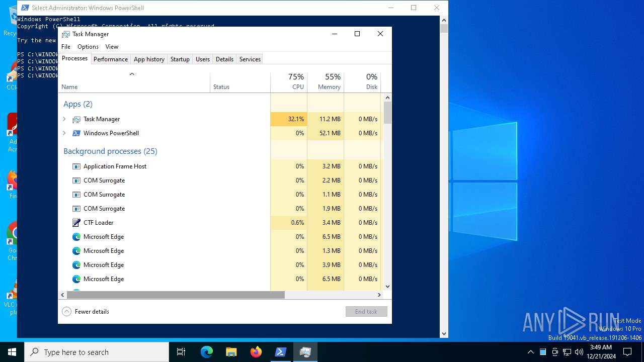Expand the Windows PowerShell process row

[x=64, y=133]
